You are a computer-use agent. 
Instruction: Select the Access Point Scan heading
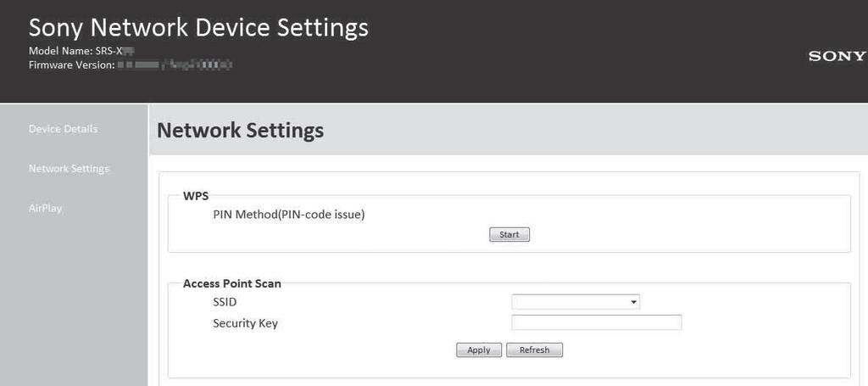pyautogui.click(x=232, y=283)
